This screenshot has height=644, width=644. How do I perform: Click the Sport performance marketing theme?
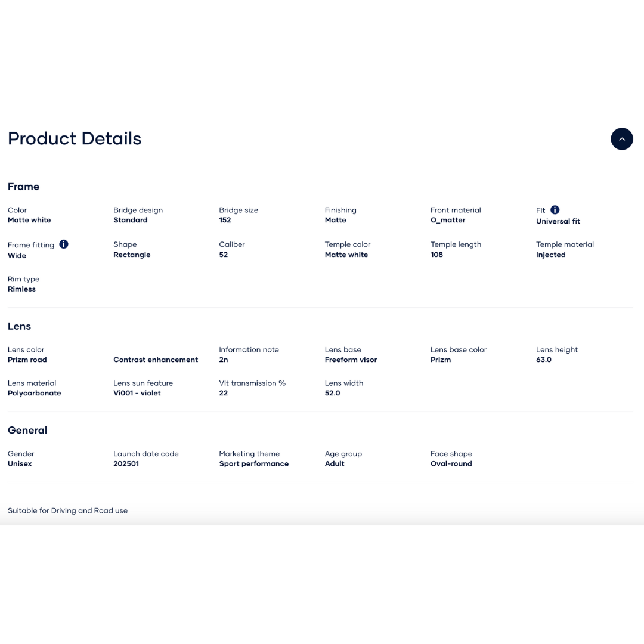pos(253,463)
